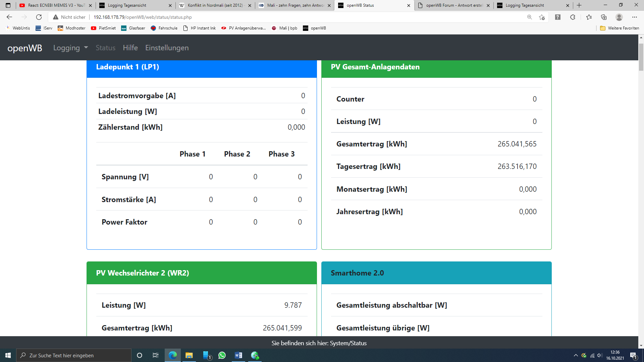Viewport: 644px width, 362px height.
Task: Show hidden system tray icons chevron
Action: coord(576,355)
